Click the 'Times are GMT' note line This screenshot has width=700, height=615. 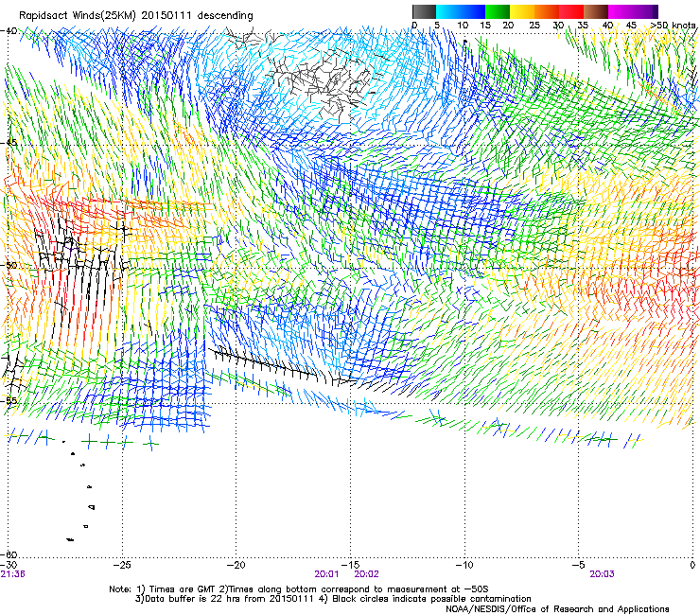(299, 589)
